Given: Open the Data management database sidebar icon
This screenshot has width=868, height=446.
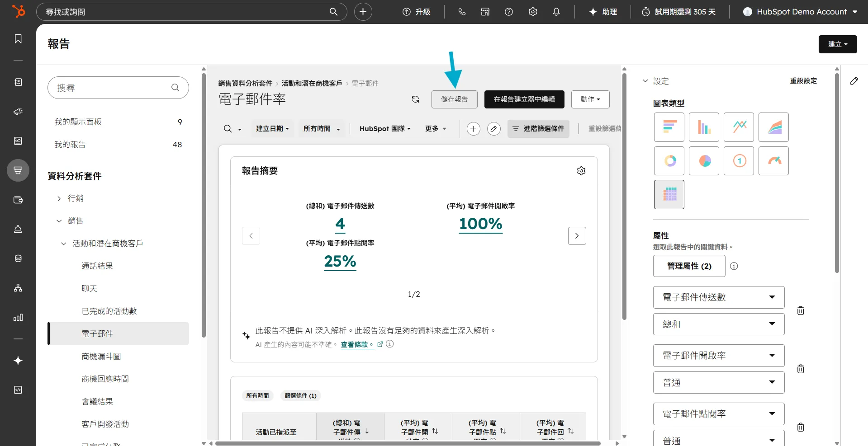Looking at the screenshot, I should pyautogui.click(x=18, y=258).
